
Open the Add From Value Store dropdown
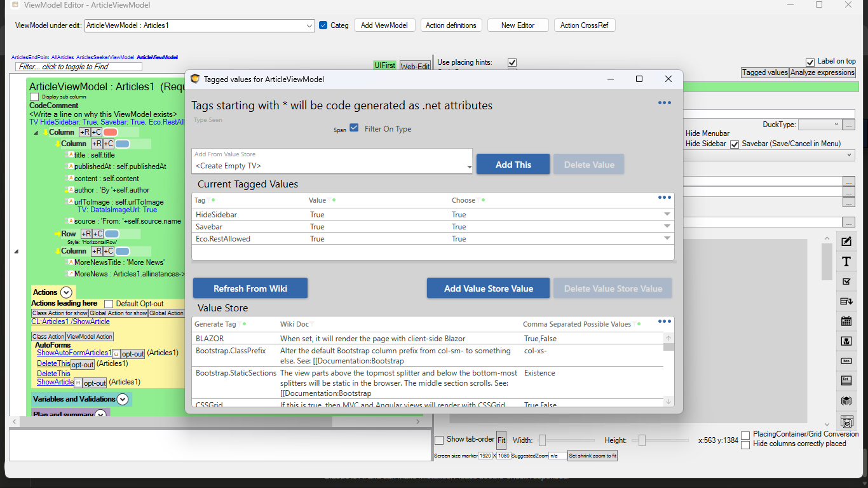coord(469,166)
